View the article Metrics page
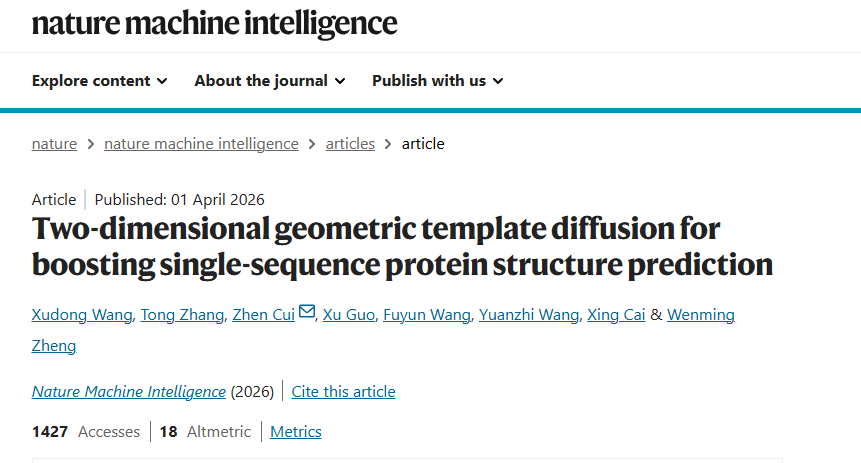The width and height of the screenshot is (861, 463). tap(296, 432)
